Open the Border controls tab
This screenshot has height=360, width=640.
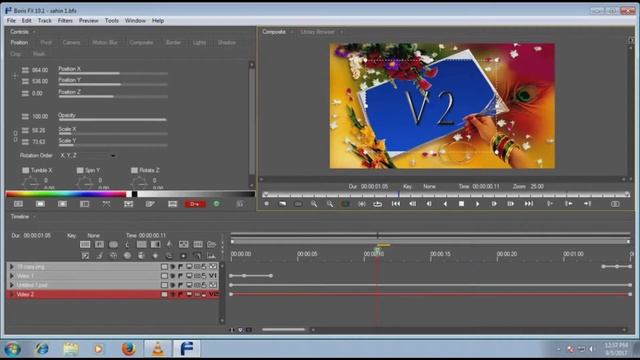[x=173, y=42]
